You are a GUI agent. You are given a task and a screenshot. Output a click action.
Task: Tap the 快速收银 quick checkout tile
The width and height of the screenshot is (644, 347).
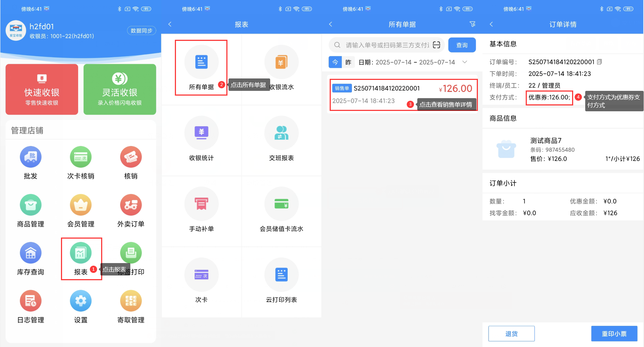[42, 89]
